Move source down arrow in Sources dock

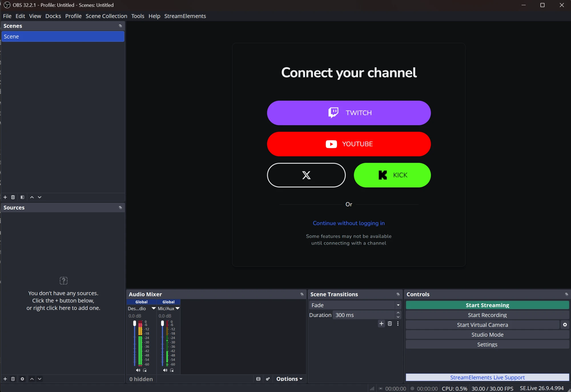tap(40, 379)
